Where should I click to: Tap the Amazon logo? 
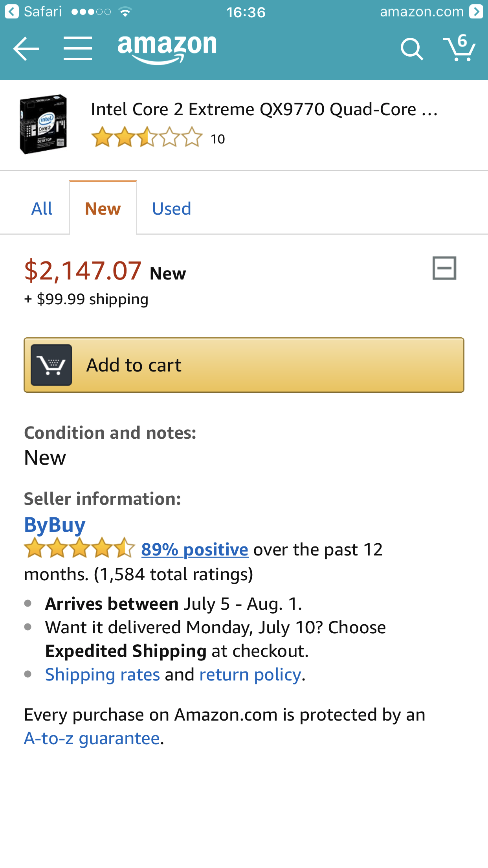(x=167, y=48)
